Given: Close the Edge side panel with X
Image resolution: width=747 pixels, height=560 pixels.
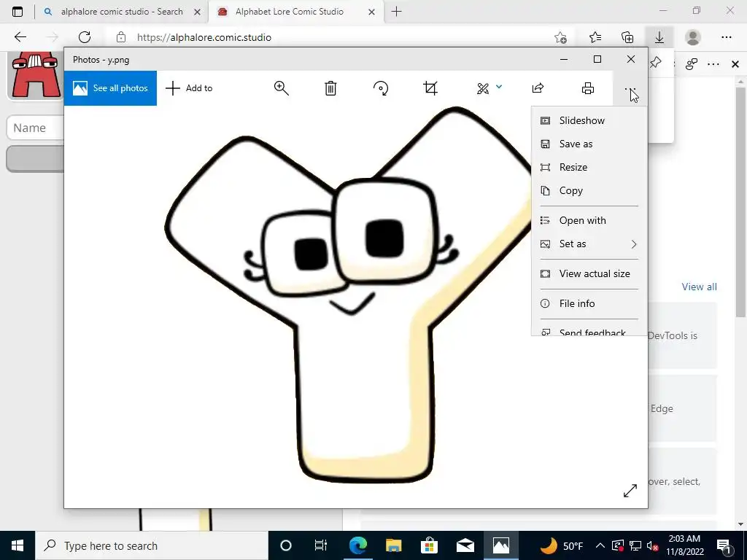Looking at the screenshot, I should tap(735, 64).
